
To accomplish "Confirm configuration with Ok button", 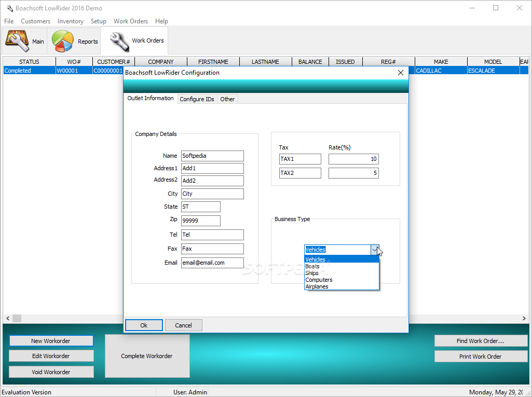I will 144,325.
